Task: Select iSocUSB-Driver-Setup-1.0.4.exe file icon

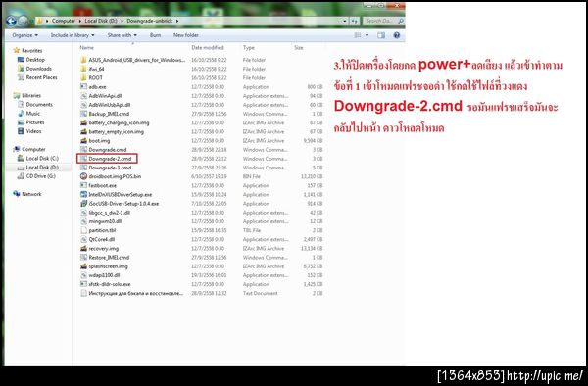Action: tap(83, 204)
